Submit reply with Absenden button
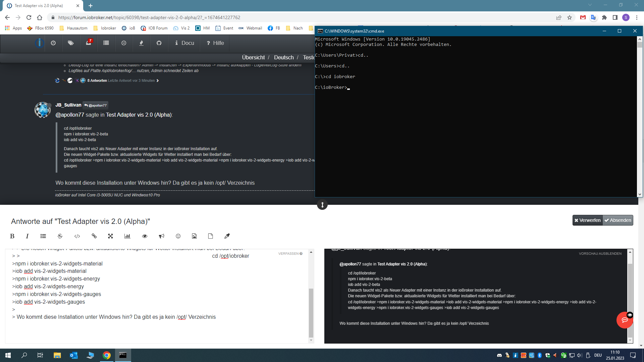The width and height of the screenshot is (644, 362). point(618,220)
